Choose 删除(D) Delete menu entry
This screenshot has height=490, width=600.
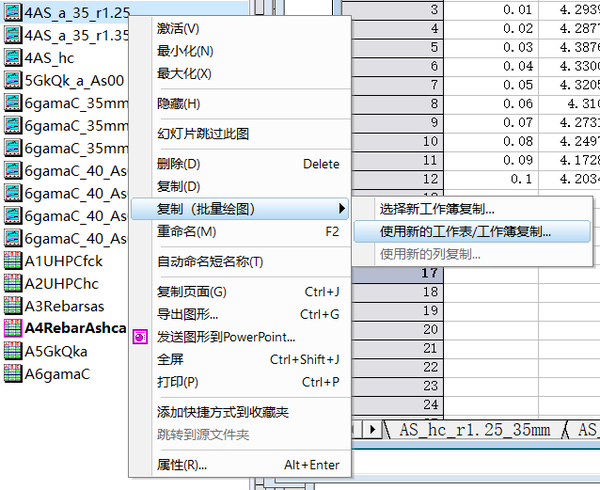(x=240, y=164)
